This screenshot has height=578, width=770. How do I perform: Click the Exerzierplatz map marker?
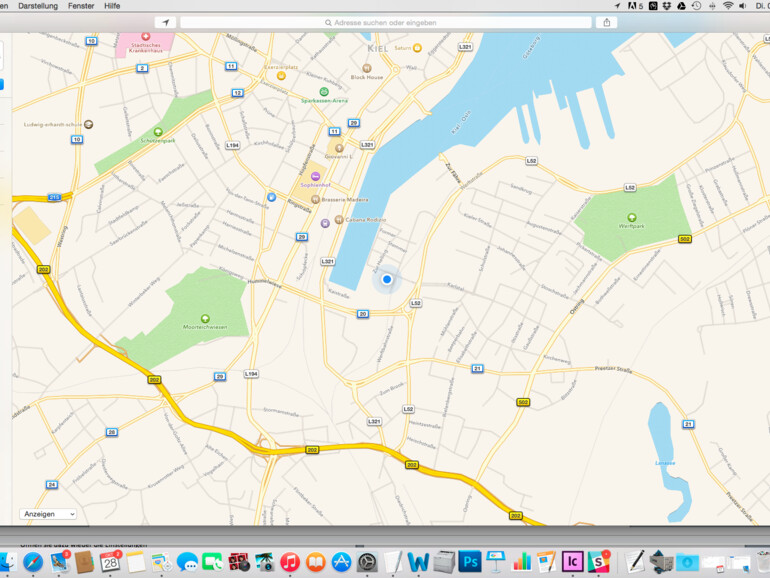[281, 74]
